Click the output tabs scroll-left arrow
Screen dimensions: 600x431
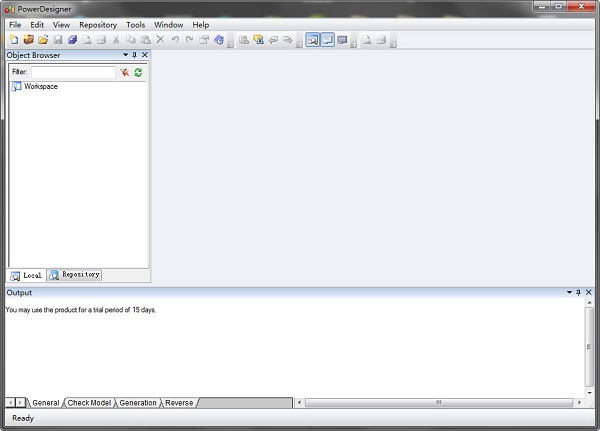coord(10,402)
